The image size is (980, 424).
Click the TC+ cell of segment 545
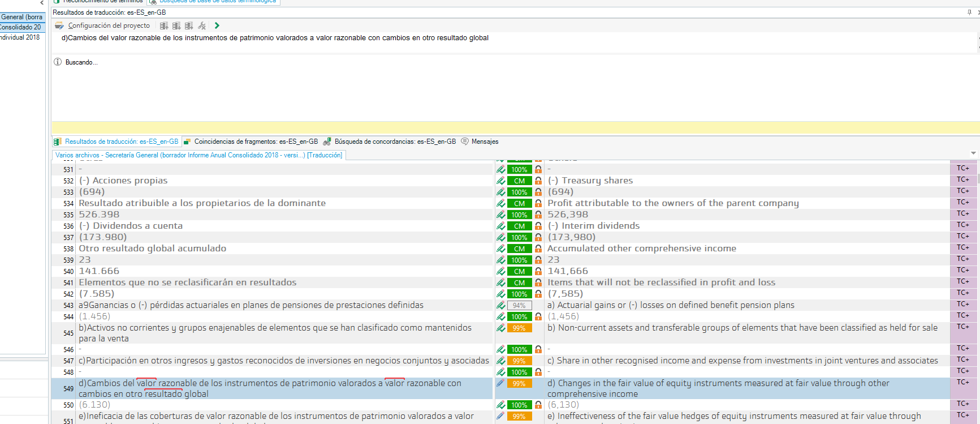pos(962,327)
